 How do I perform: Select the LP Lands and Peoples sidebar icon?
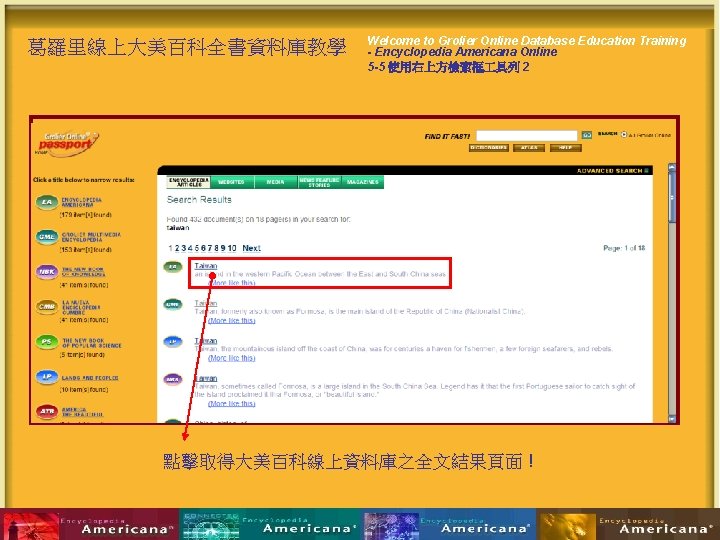pyautogui.click(x=47, y=377)
